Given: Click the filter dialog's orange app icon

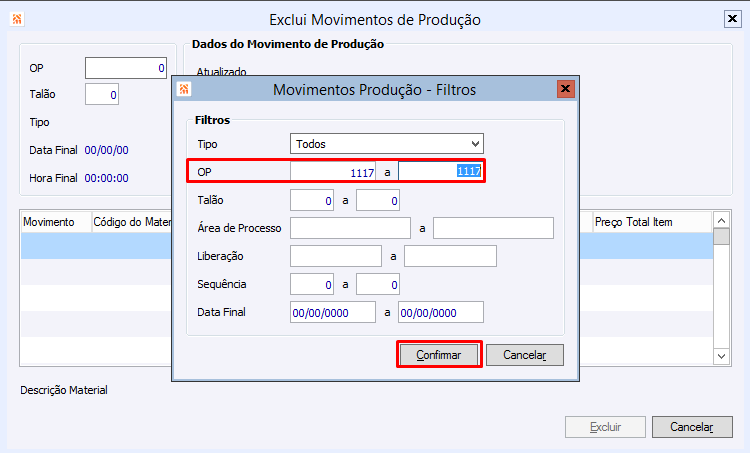Looking at the screenshot, I should tap(184, 90).
